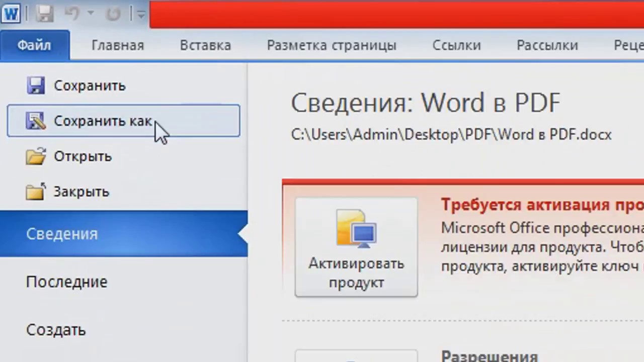Open the Разметка страницы tab
The width and height of the screenshot is (644, 362).
pyautogui.click(x=332, y=46)
